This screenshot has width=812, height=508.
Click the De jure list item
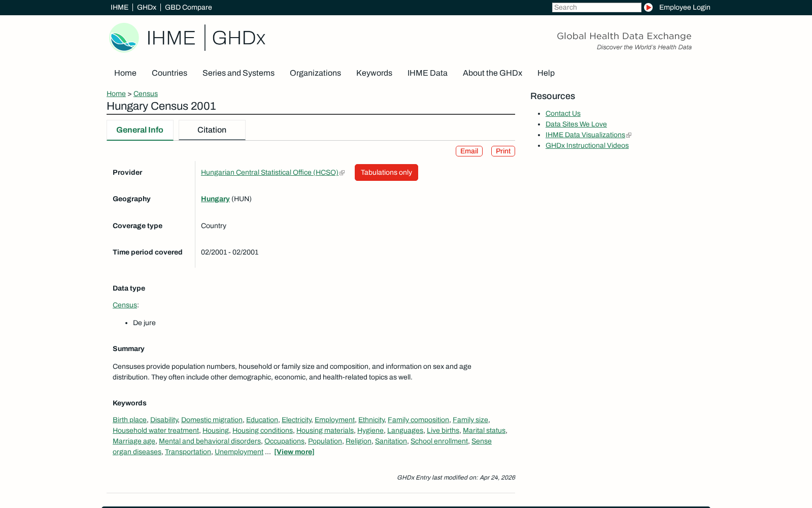pyautogui.click(x=144, y=323)
